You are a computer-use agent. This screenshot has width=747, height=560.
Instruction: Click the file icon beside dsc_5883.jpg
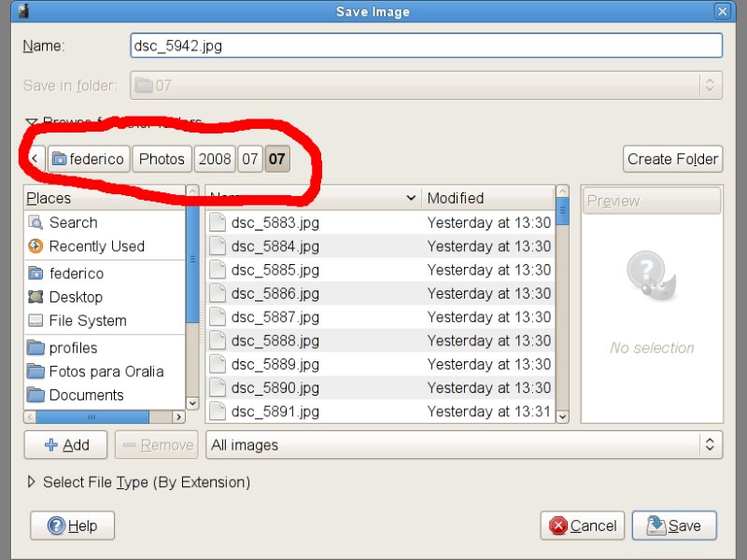pos(218,223)
